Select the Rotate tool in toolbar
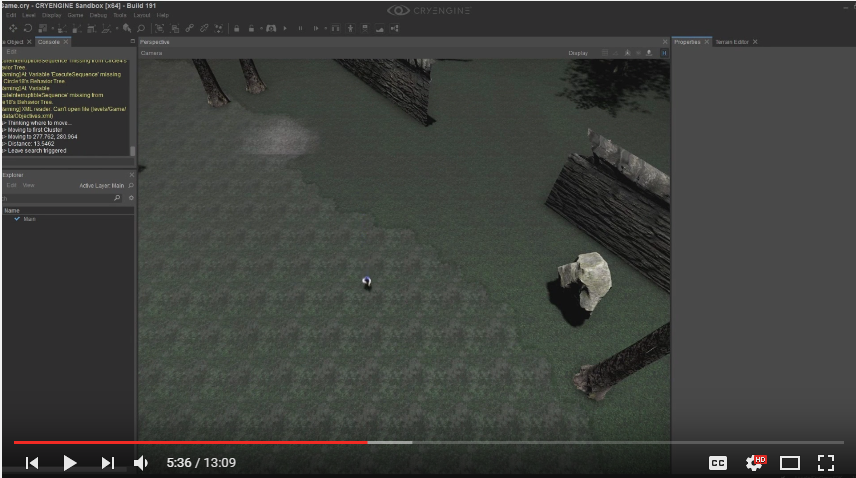This screenshot has width=856, height=478. (28, 28)
